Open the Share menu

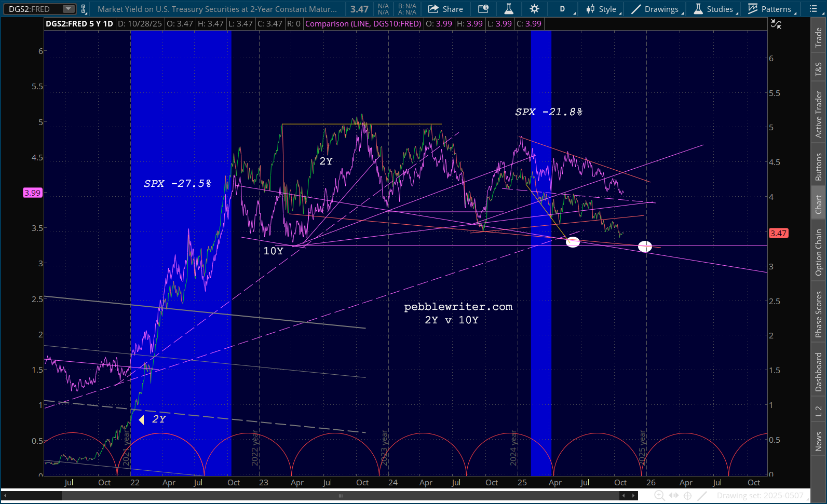[445, 9]
